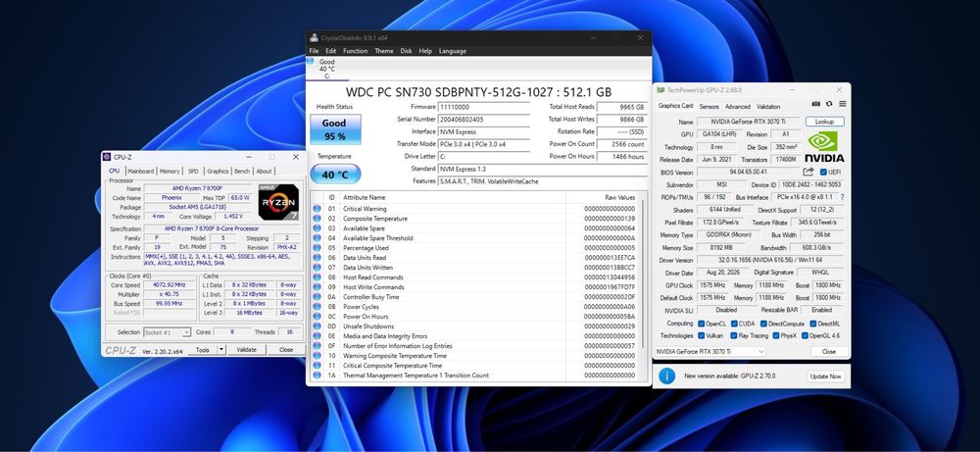Toggle the OpenCL checkbox
Viewport: 980px width, 452px height.
coord(702,324)
